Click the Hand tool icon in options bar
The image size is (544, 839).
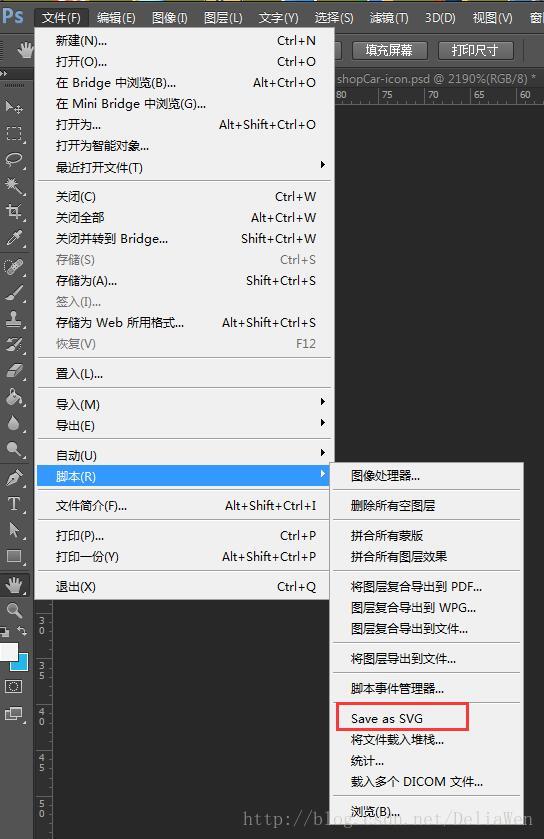[x=25, y=50]
